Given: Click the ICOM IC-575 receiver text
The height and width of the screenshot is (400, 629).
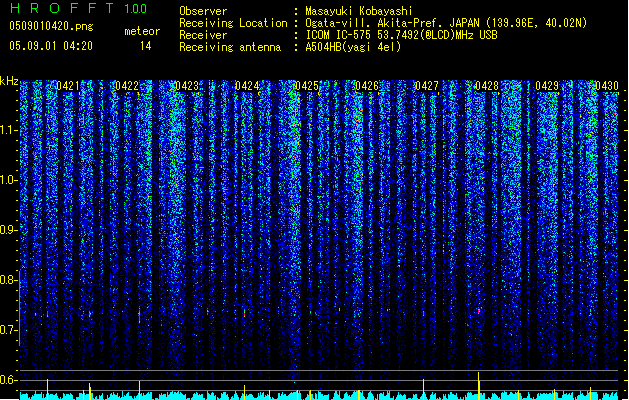Looking at the screenshot, I should (401, 35).
